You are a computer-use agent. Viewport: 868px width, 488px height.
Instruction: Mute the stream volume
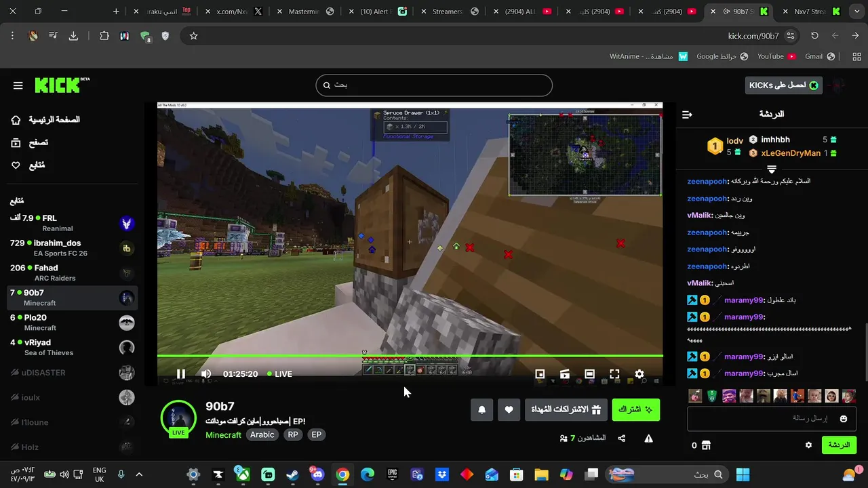tap(206, 374)
